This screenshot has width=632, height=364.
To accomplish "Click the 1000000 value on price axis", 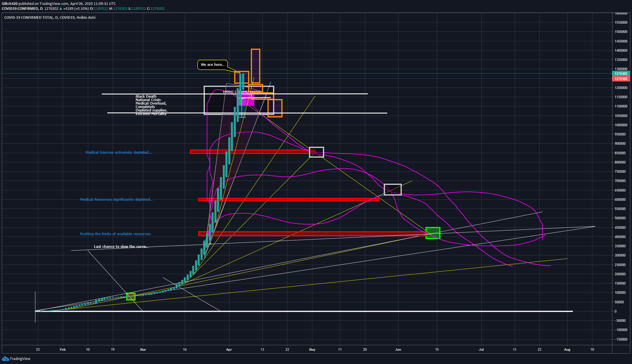I will click(621, 125).
